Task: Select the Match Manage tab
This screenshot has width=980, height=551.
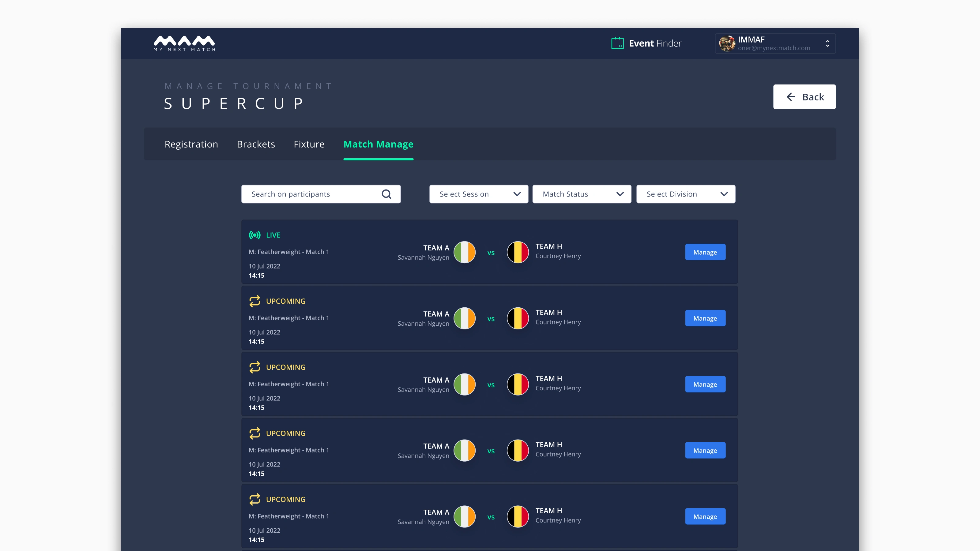Action: click(378, 144)
